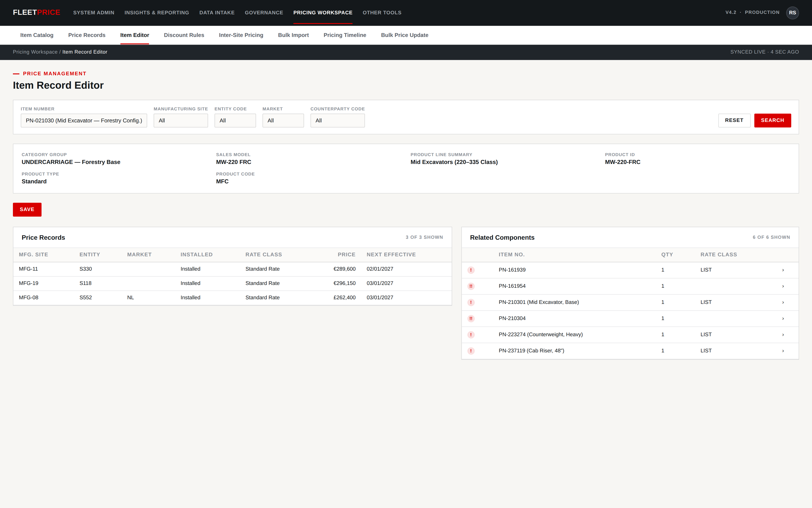Click the warning icon beside PN-210301
Screen dimensions: 812x508
pyautogui.click(x=471, y=302)
